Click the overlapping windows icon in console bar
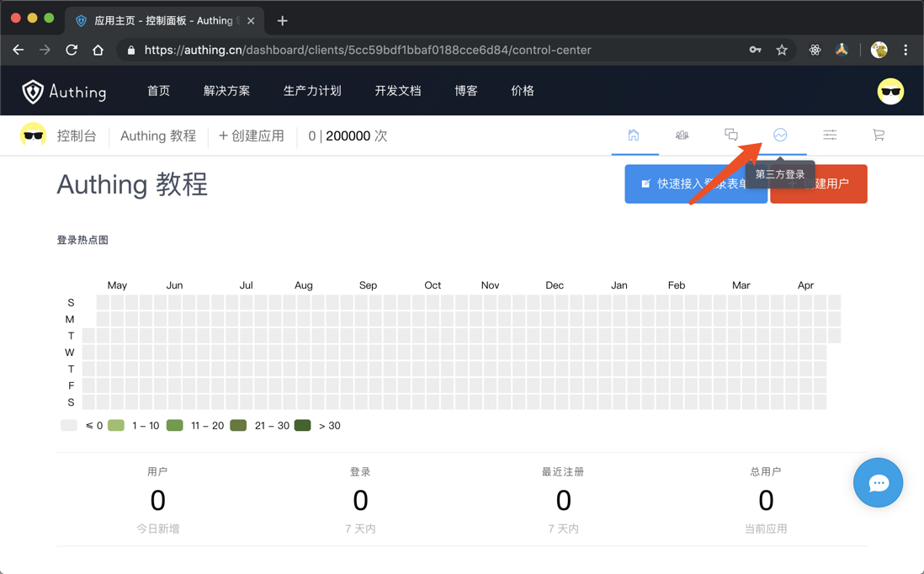This screenshot has width=924, height=574. tap(730, 135)
